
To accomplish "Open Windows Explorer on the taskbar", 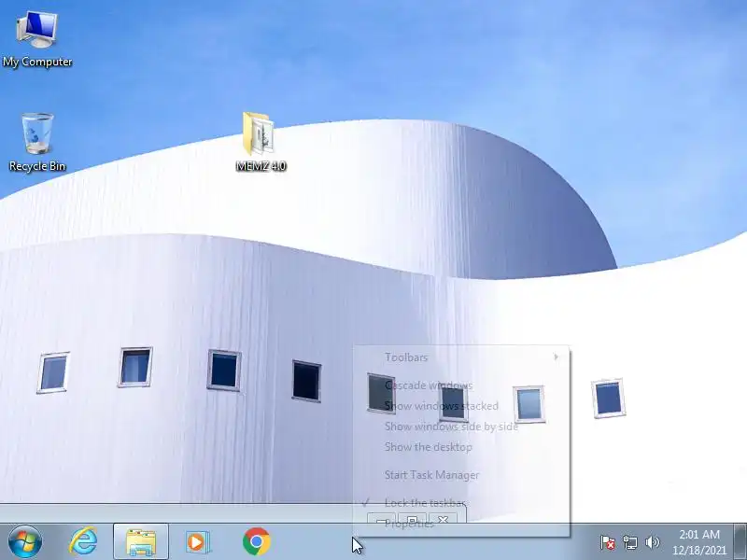I will (x=141, y=541).
